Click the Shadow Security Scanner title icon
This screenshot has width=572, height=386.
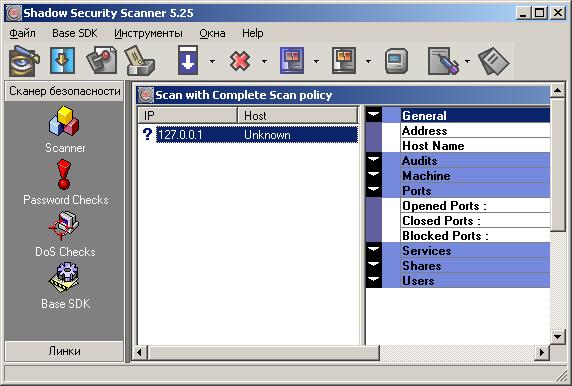[x=14, y=13]
